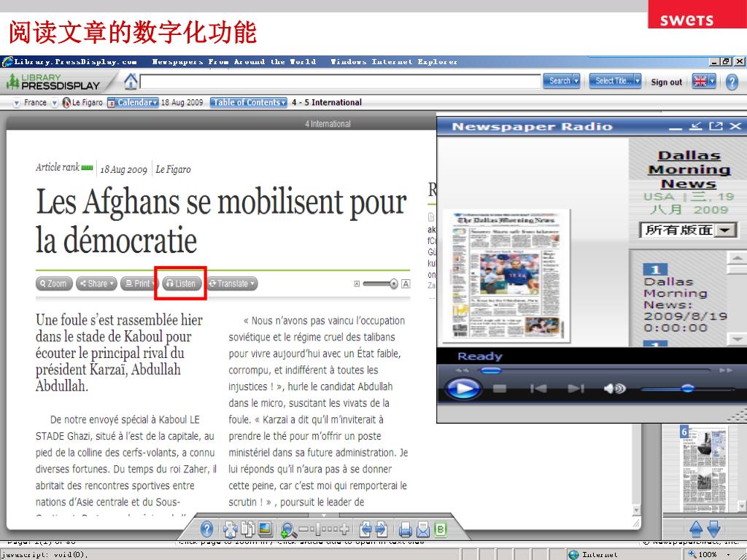747x560 pixels.
Task: Adjust the Newspaper Radio volume slider
Action: 687,389
